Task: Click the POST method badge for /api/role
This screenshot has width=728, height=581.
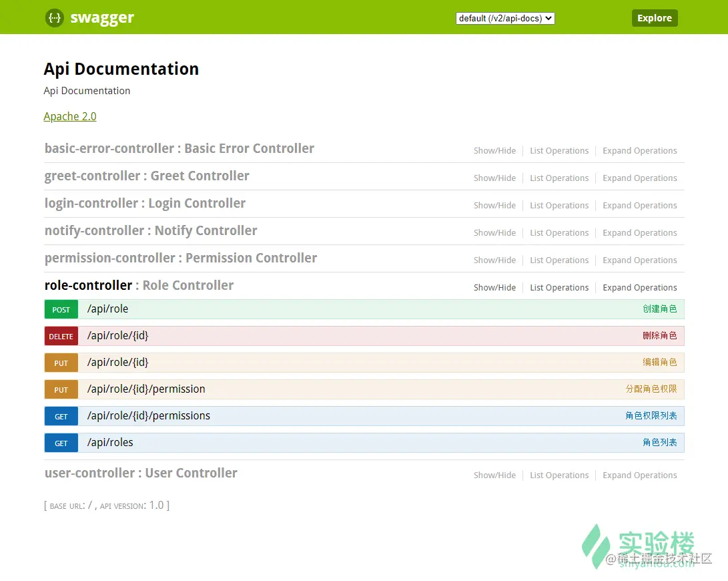Action: click(61, 310)
